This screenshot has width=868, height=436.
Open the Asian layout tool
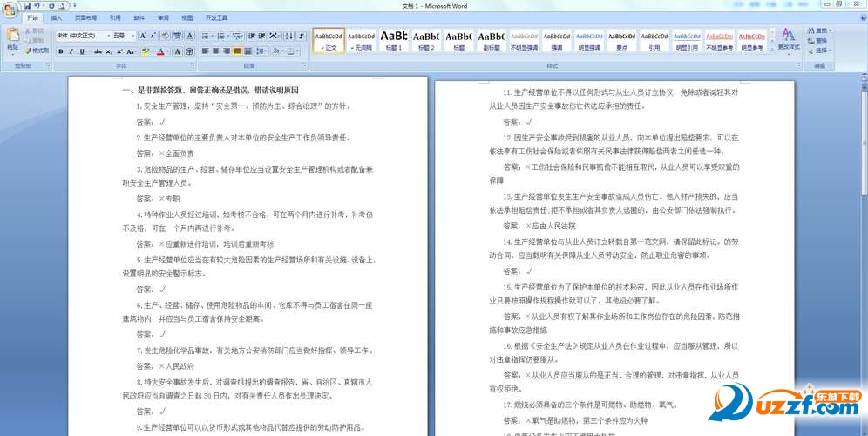pyautogui.click(x=274, y=36)
